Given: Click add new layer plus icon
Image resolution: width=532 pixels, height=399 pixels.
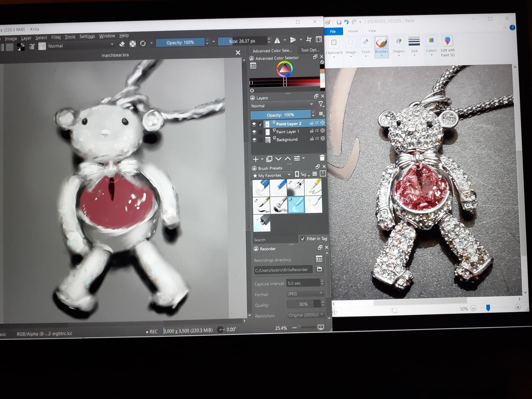Looking at the screenshot, I should pyautogui.click(x=256, y=159).
